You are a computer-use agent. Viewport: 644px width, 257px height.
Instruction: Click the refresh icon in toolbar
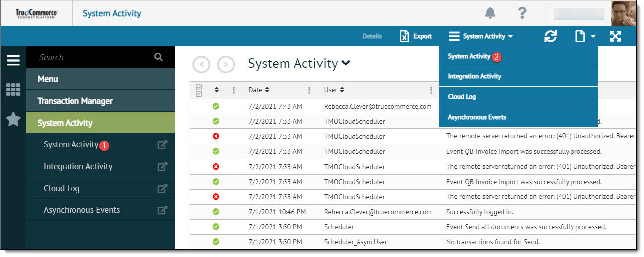tap(550, 36)
